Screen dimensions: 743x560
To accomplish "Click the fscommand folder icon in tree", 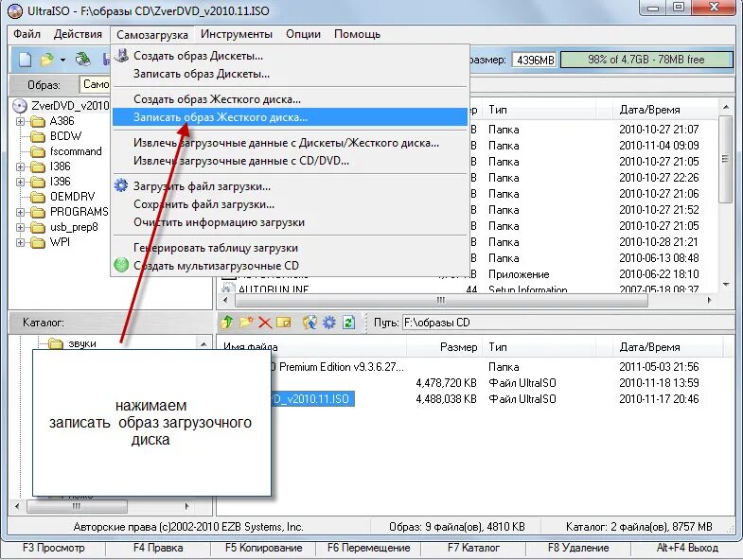I will coord(38,151).
